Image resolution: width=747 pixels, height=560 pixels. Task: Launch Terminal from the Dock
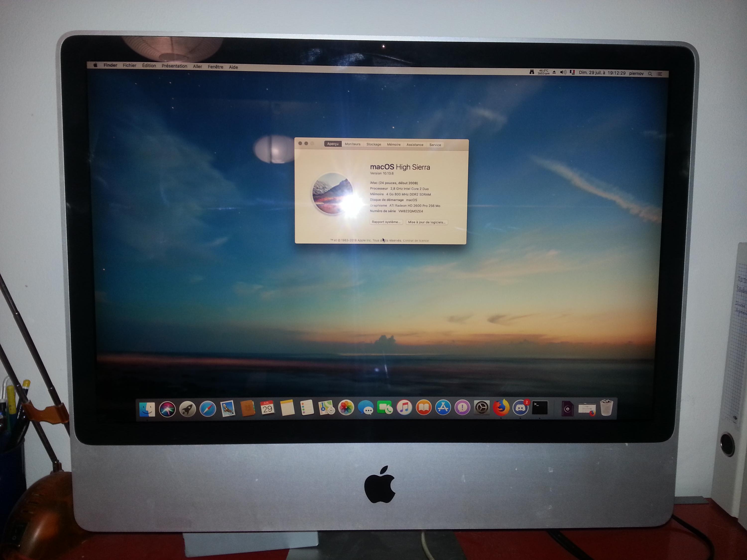(540, 407)
